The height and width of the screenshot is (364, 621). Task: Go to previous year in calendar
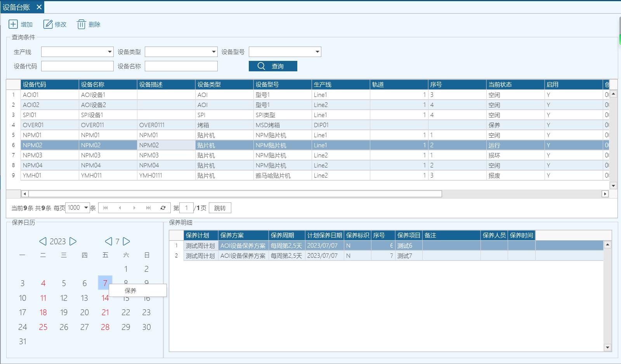[43, 242]
